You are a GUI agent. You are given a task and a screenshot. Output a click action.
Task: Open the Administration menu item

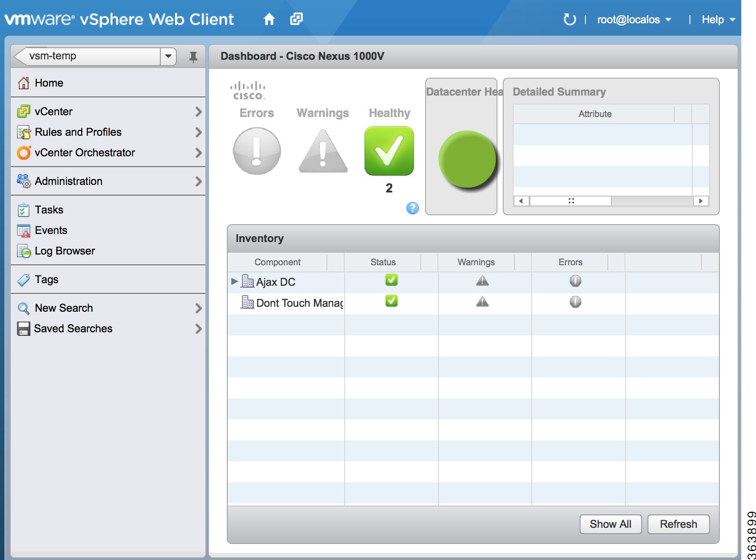(x=68, y=181)
